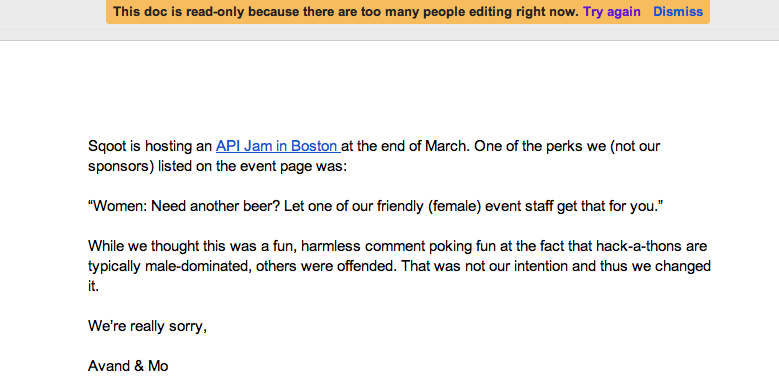779x384 pixels.
Task: Click the signature line Avand & Mo
Action: click(128, 366)
